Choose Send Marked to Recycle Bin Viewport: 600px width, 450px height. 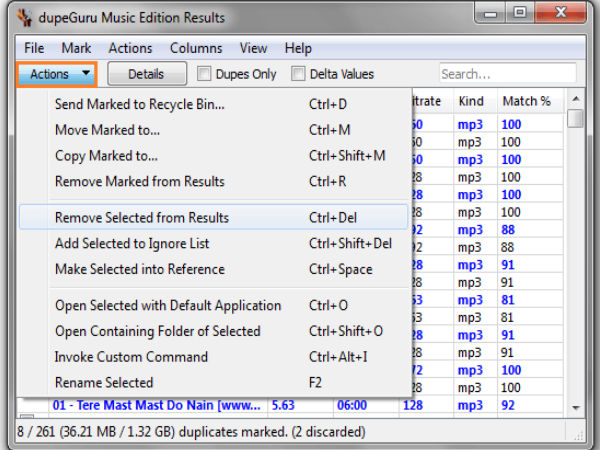[214, 104]
